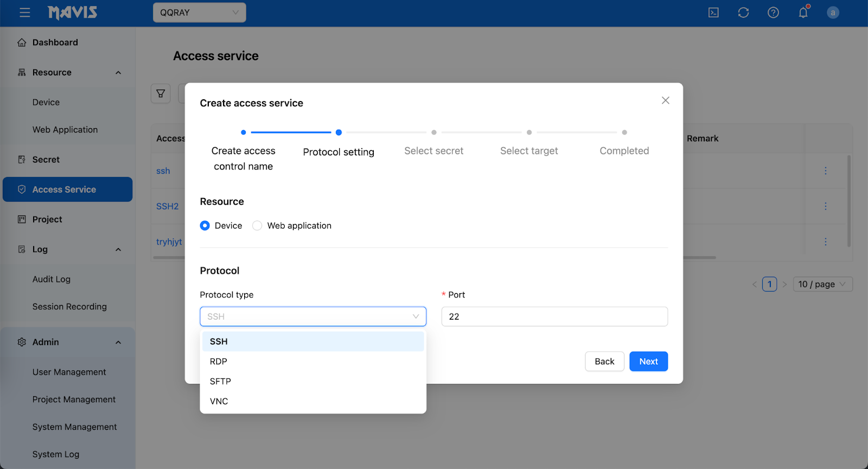The width and height of the screenshot is (868, 469).
Task: Click the Back button
Action: point(604,362)
